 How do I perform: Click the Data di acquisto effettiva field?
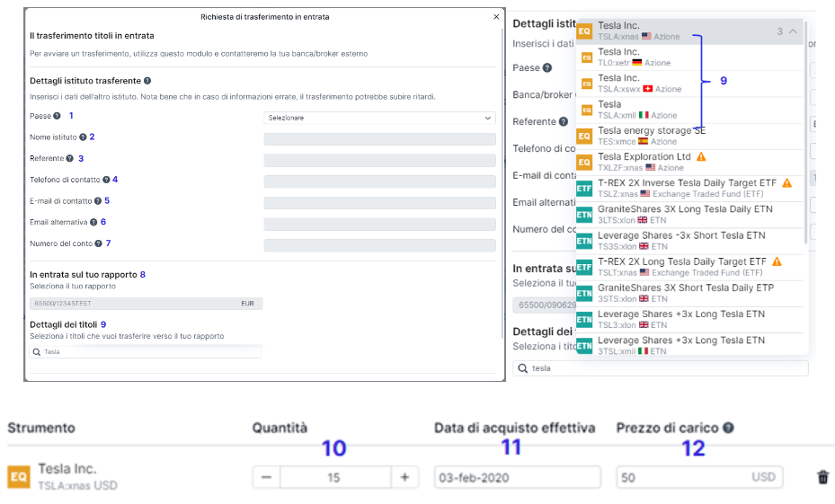click(516, 477)
